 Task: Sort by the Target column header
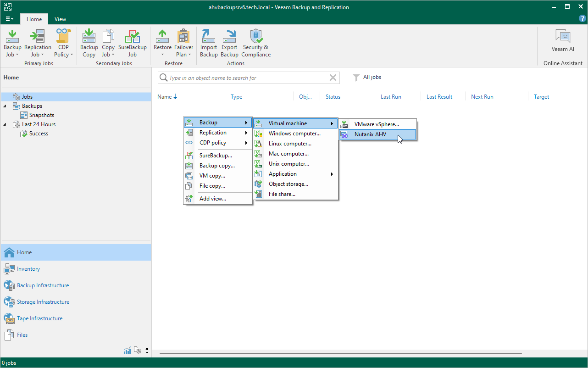(541, 97)
